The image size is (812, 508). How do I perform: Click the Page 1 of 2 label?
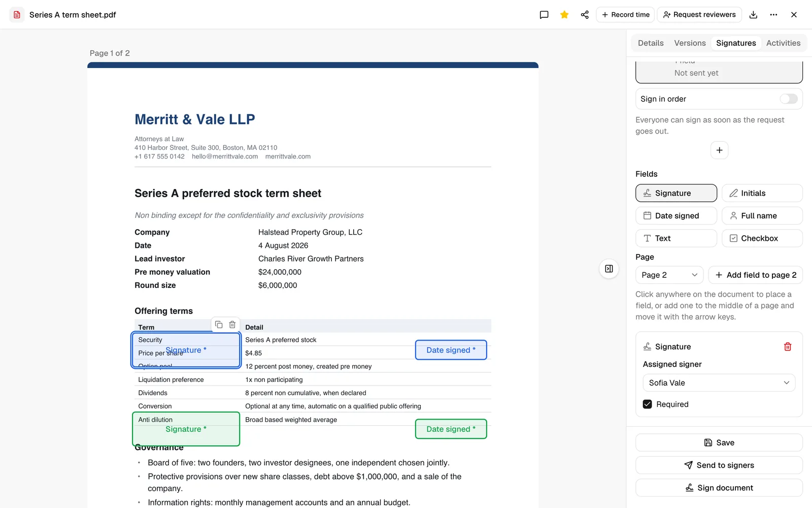[x=110, y=53]
